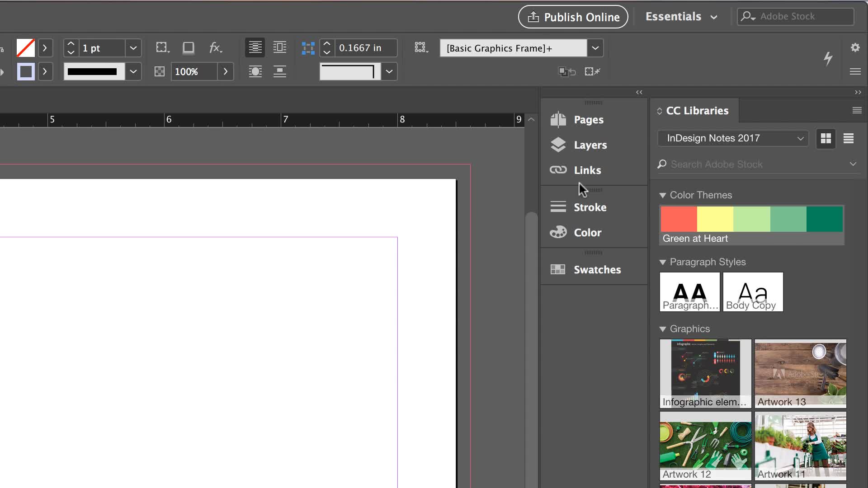Apply the Paragraph style thumbnail
This screenshot has height=488, width=868.
tap(690, 292)
